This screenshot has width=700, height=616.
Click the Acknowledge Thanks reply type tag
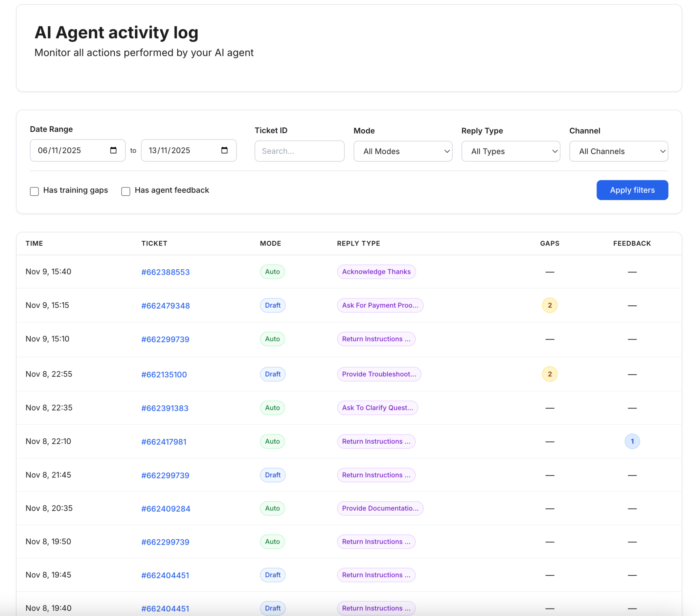click(x=376, y=272)
